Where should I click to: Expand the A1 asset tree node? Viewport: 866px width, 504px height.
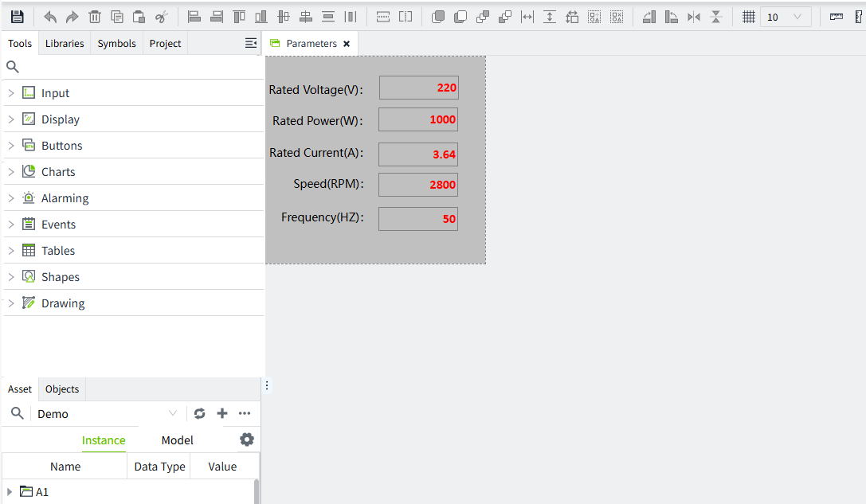10,492
